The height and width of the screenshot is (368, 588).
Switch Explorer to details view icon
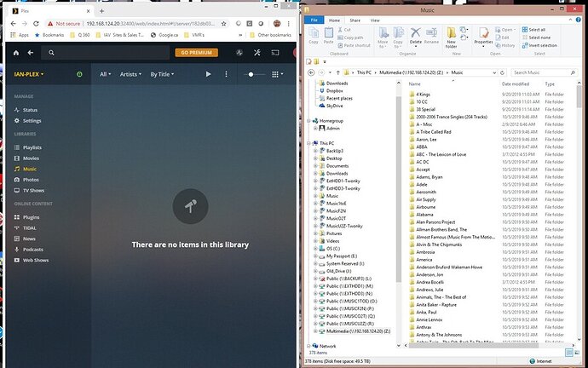click(x=568, y=353)
